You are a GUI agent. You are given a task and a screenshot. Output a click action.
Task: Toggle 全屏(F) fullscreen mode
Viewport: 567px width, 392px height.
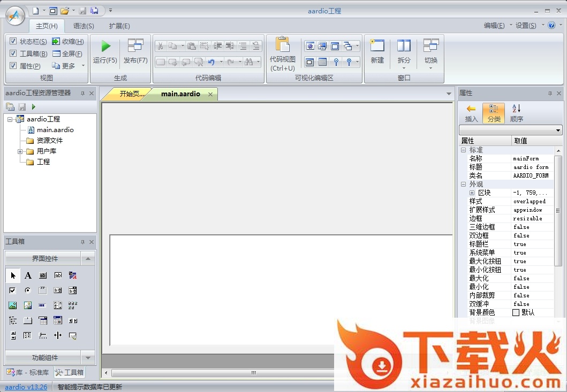coord(67,53)
